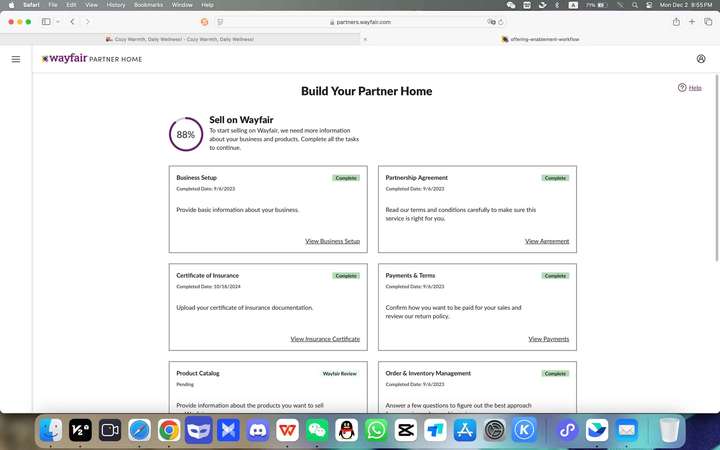This screenshot has width=720, height=450.
Task: Show Safari tab overview
Action: (707, 21)
